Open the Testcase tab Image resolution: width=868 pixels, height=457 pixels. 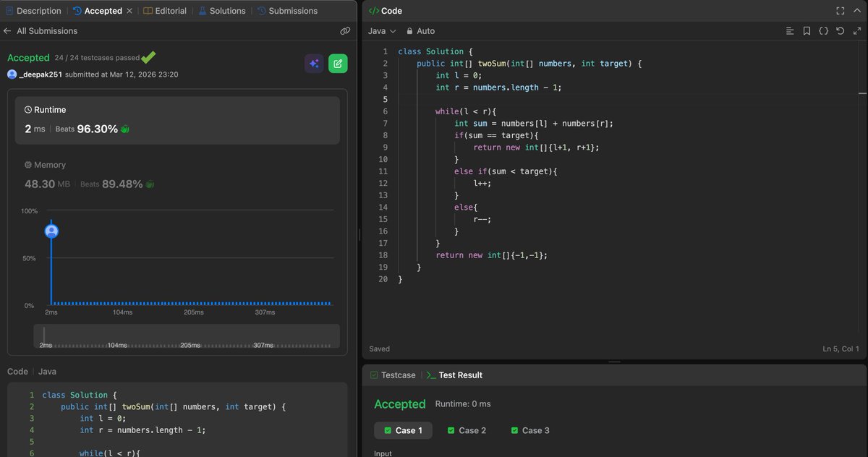[393, 375]
